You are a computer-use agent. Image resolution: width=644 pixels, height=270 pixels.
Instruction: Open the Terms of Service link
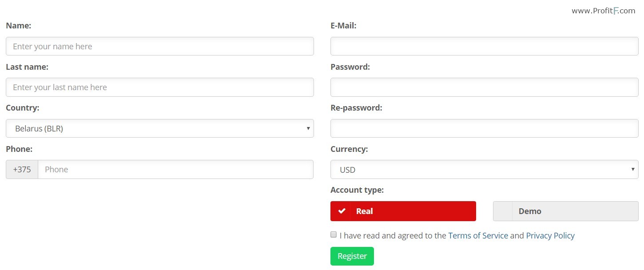pos(478,235)
